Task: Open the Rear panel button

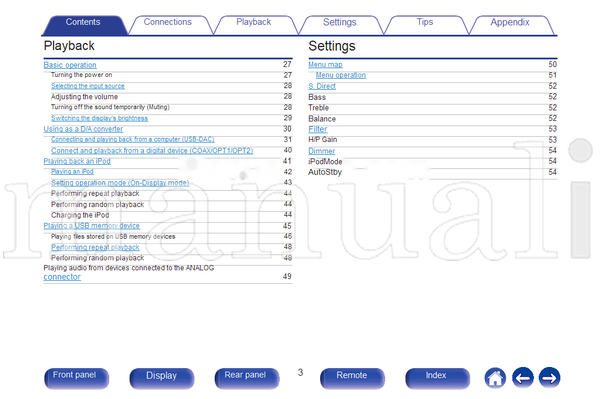Action: (246, 378)
